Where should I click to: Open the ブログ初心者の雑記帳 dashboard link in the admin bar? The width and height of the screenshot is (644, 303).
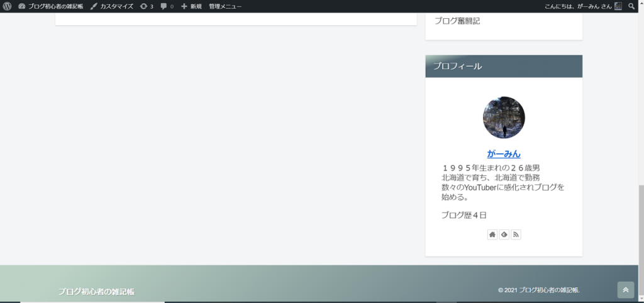(50, 6)
